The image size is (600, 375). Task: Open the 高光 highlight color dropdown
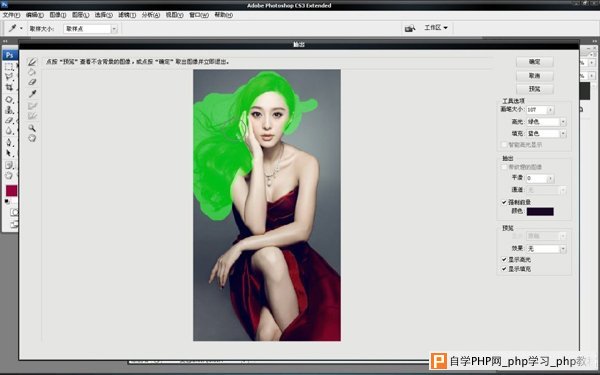[x=546, y=122]
